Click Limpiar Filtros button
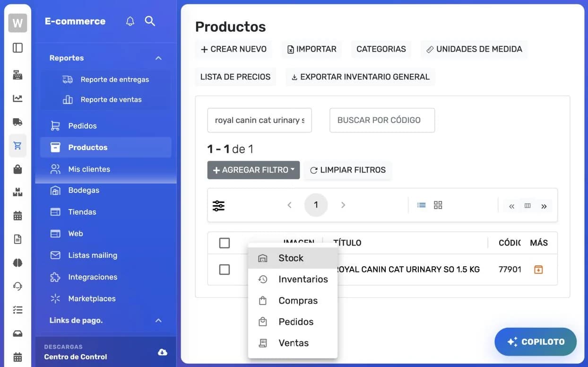588x367 pixels. tap(348, 170)
